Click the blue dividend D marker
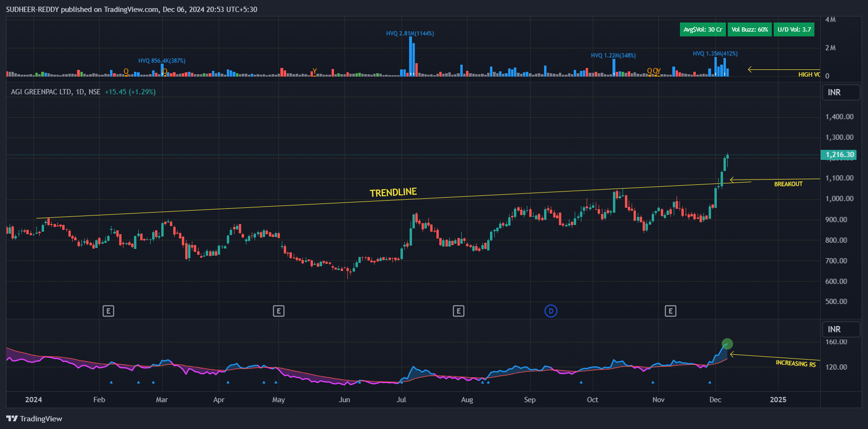Screen dimensions: 868x429 pyautogui.click(x=551, y=311)
